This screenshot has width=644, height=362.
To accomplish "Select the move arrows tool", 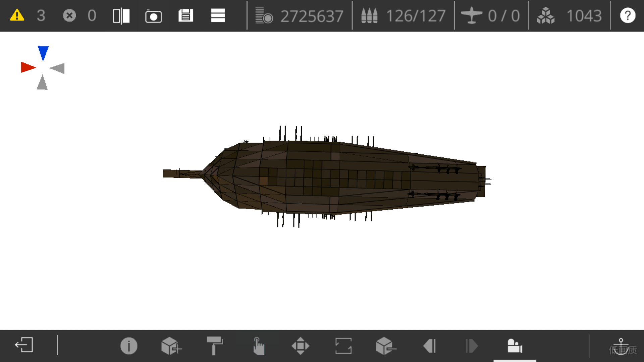I will 301,346.
